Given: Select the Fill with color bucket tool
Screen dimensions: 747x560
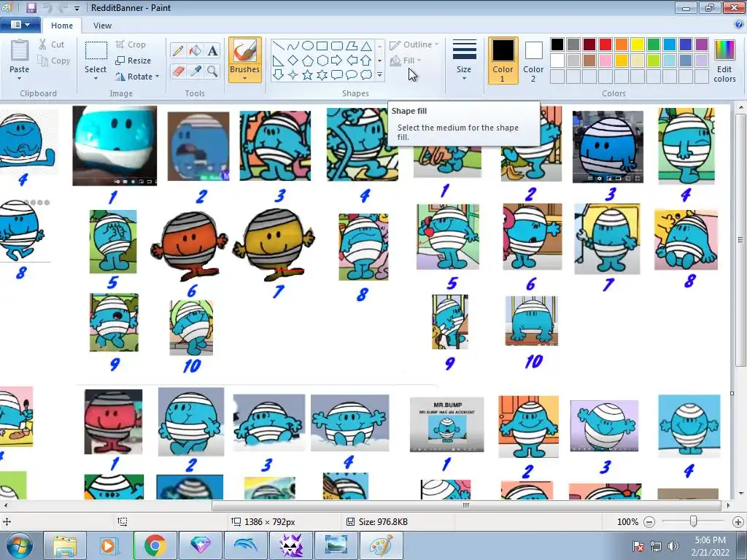Looking at the screenshot, I should (x=196, y=50).
